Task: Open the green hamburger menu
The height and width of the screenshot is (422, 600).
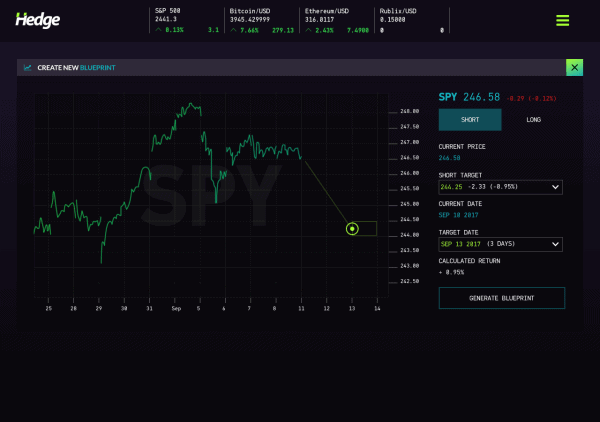Action: (562, 20)
